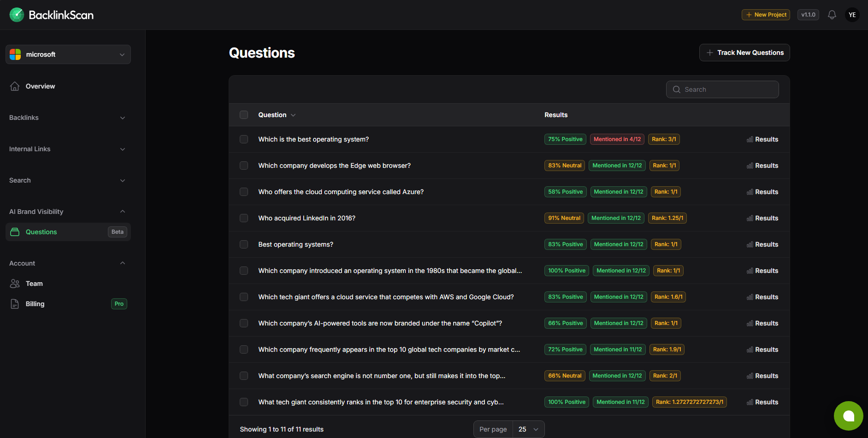Check the 'Which is the best operating system?' row
Viewport: 868px width, 438px height.
(x=244, y=139)
